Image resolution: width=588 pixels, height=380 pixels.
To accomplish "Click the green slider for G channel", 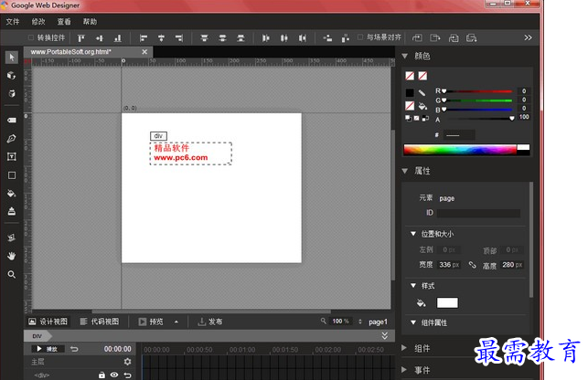I will 477,100.
